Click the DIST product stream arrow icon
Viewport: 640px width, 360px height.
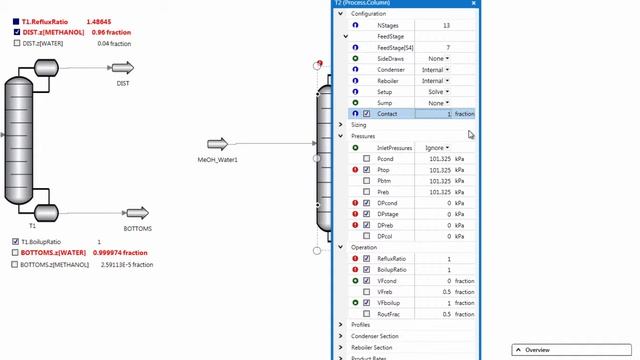click(x=123, y=68)
